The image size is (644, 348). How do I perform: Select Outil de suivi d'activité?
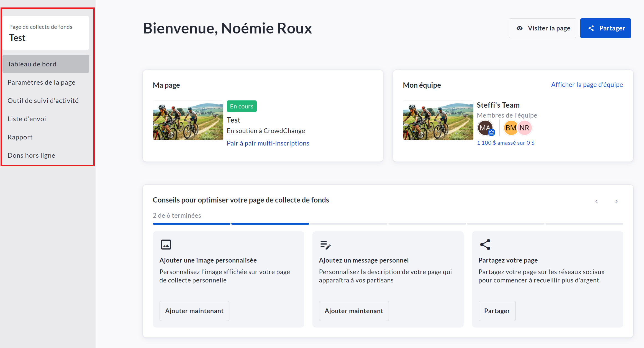click(x=43, y=101)
